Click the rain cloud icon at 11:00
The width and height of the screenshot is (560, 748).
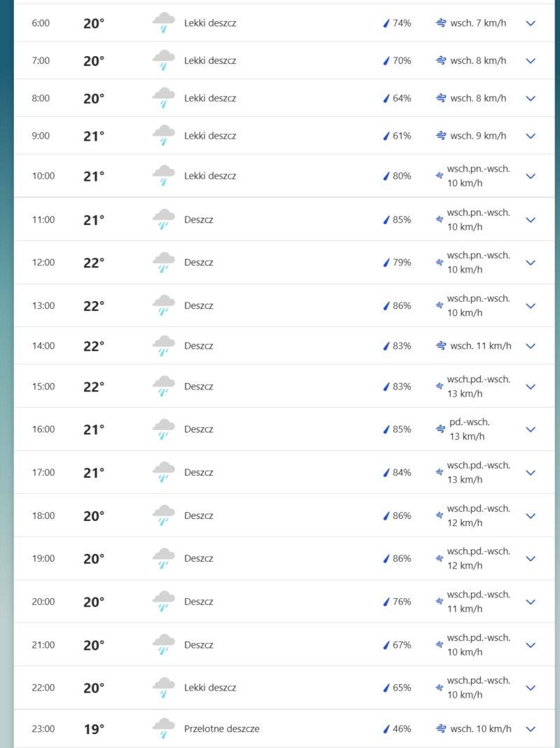164,220
